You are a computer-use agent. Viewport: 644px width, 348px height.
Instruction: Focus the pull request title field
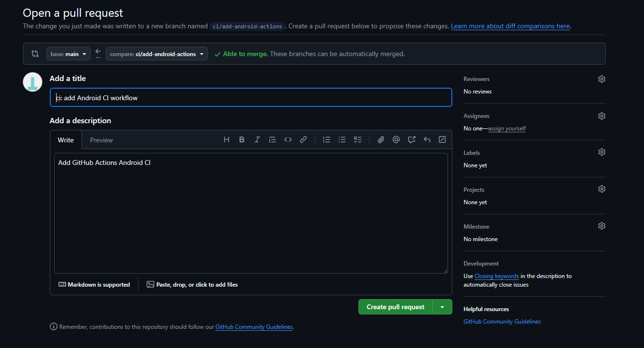point(251,97)
